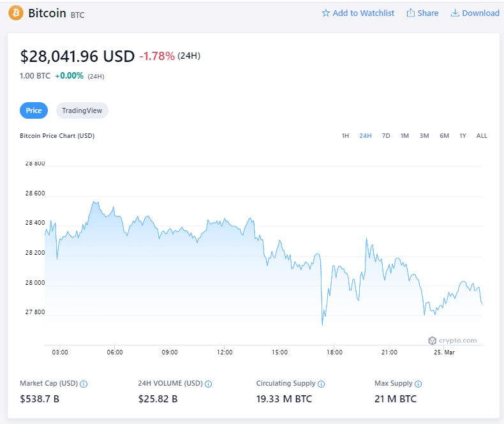Click the 19.33 M BTC supply value
The width and height of the screenshot is (504, 424).
pyautogui.click(x=284, y=399)
